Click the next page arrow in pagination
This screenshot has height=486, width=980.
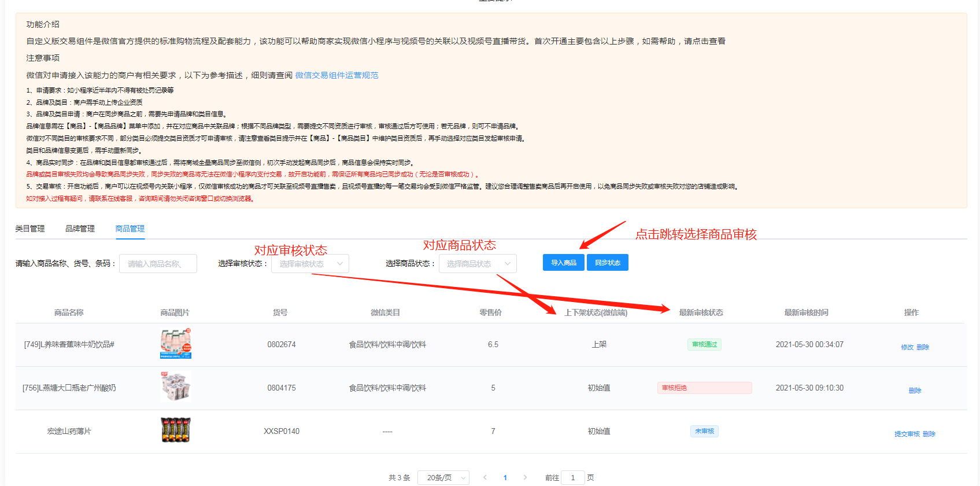[525, 477]
